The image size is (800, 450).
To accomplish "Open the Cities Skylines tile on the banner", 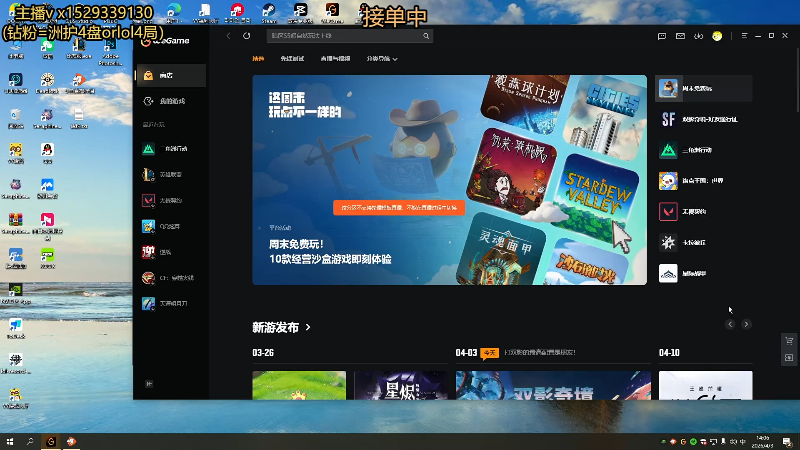I will [606, 118].
